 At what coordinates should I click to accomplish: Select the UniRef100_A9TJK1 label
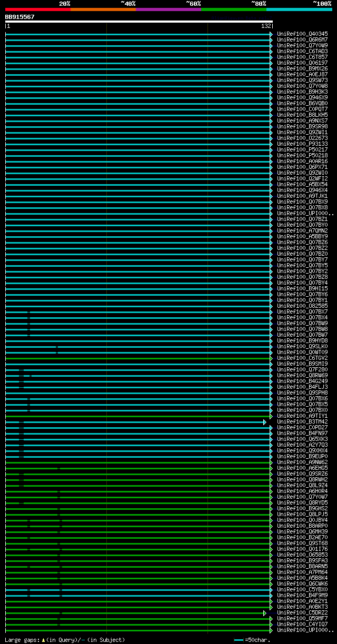[x=303, y=196]
